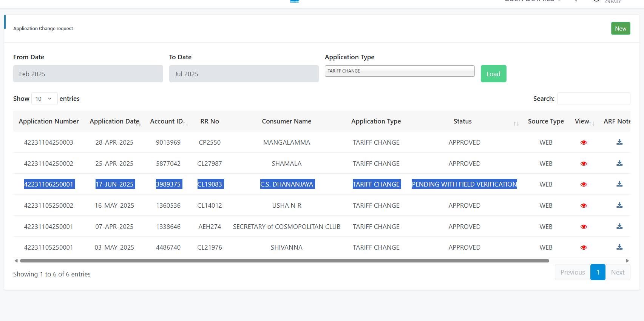Click RR No column header

(x=210, y=121)
